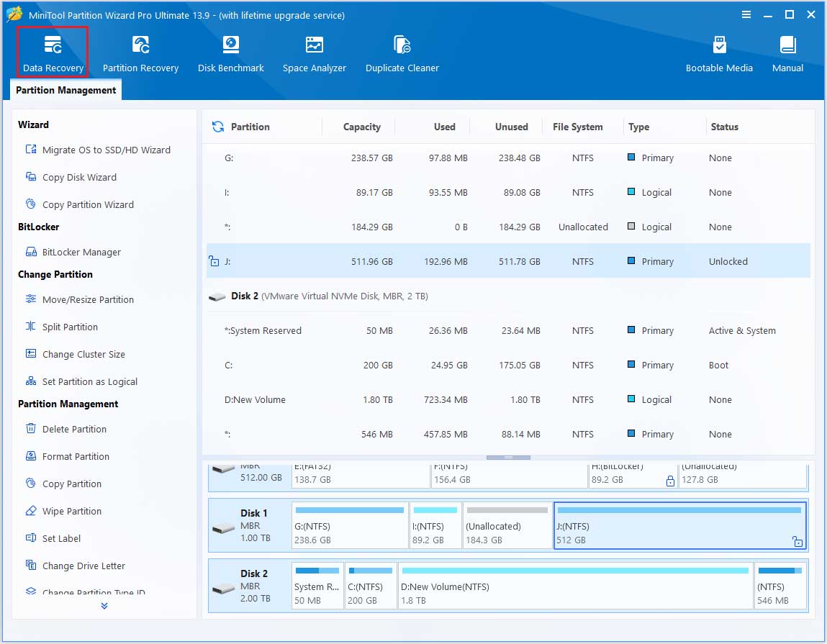Viewport: 827px width, 644px height.
Task: Select the Disk 2 header row in list
Action: pyautogui.click(x=508, y=296)
